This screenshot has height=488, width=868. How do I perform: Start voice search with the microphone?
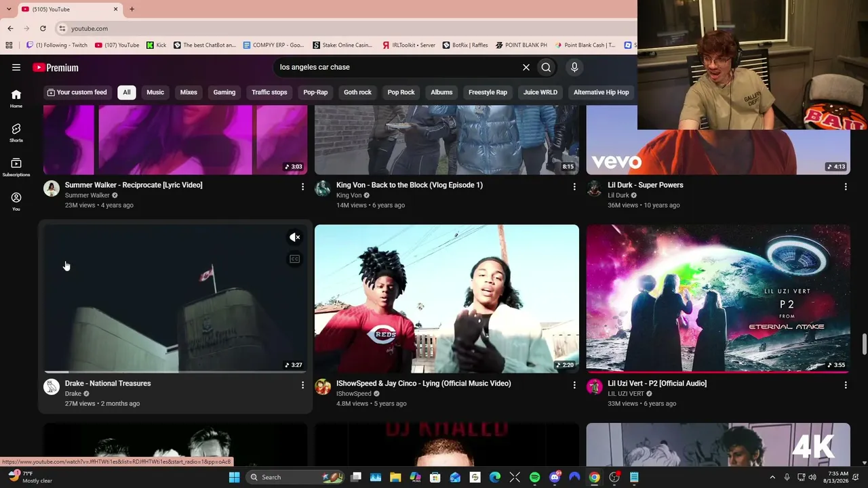(x=574, y=67)
